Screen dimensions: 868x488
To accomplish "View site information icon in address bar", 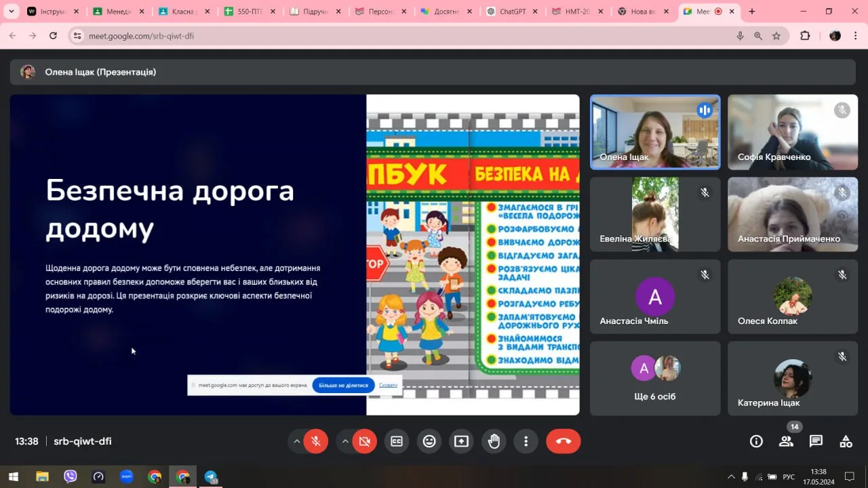I will pos(77,36).
